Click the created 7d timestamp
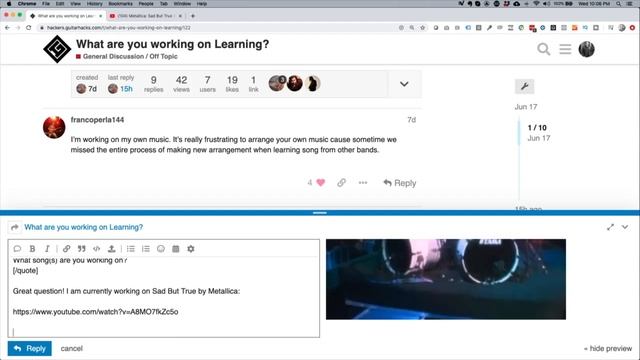 [93, 89]
